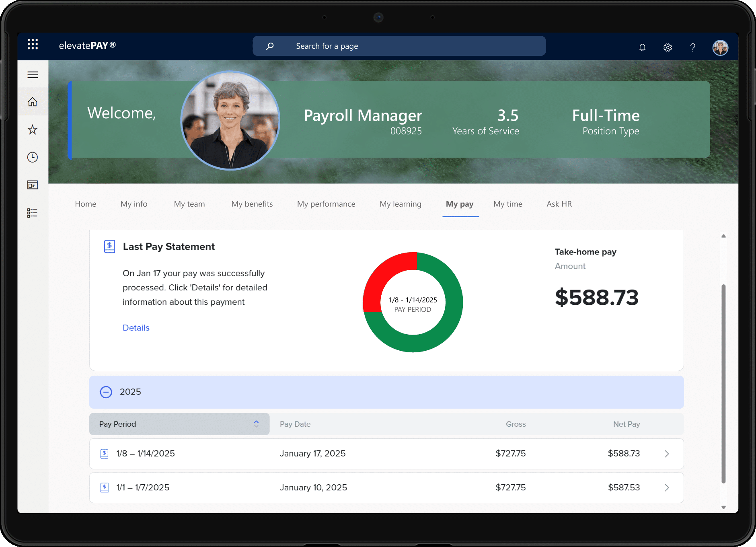Open favorites star icon in sidebar
The height and width of the screenshot is (547, 756).
pos(33,130)
